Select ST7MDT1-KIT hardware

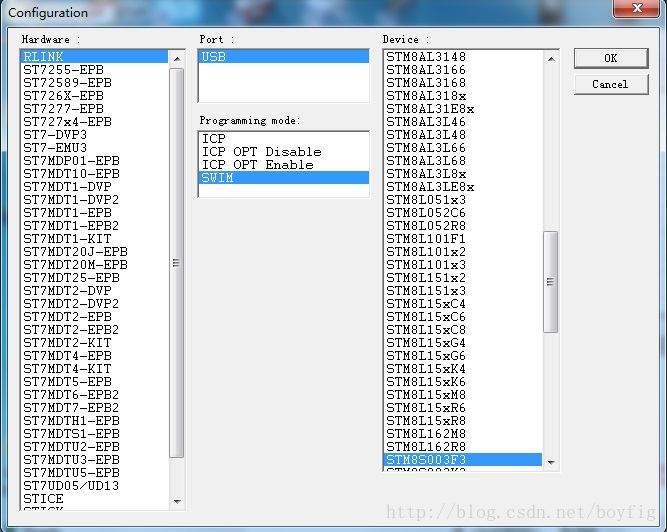tap(94, 239)
